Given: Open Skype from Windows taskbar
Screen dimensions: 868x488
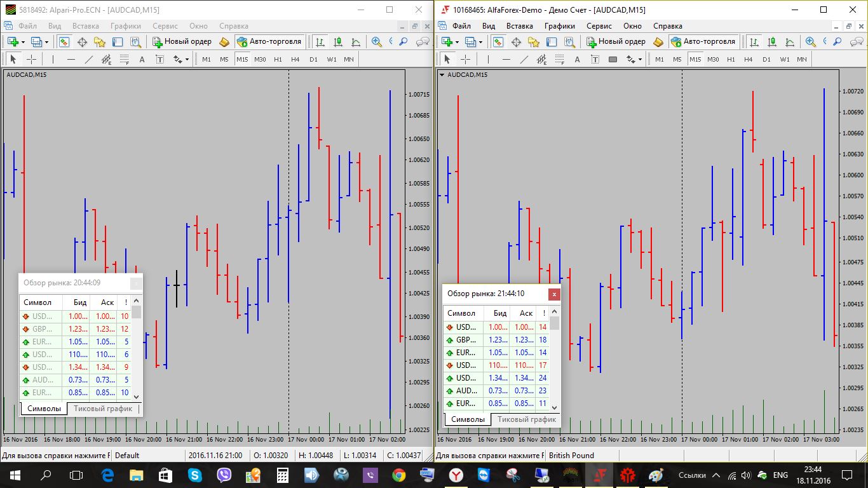Looking at the screenshot, I should pyautogui.click(x=194, y=475).
